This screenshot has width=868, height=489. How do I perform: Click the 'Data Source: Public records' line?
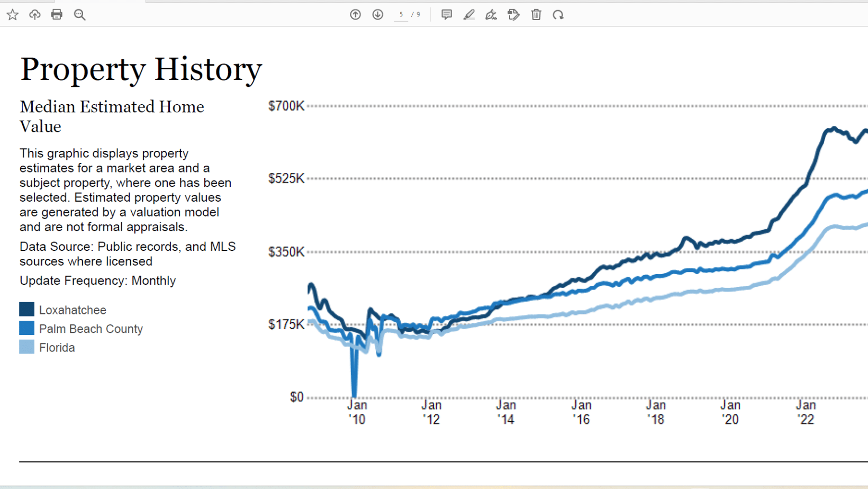(x=128, y=254)
